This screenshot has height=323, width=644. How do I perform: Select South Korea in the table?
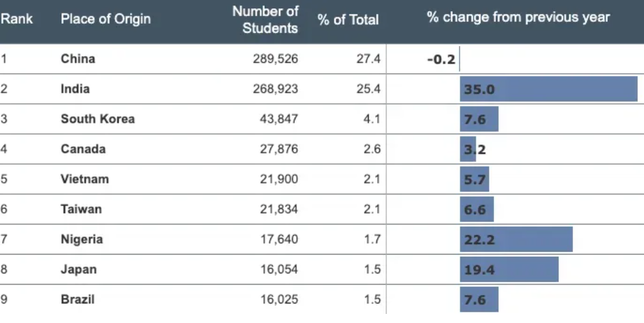[98, 119]
